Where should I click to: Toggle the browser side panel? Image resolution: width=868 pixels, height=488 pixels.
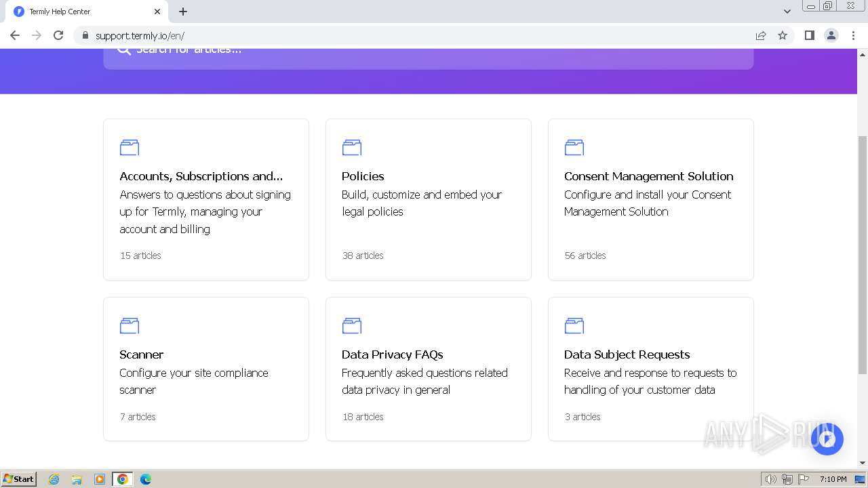809,35
